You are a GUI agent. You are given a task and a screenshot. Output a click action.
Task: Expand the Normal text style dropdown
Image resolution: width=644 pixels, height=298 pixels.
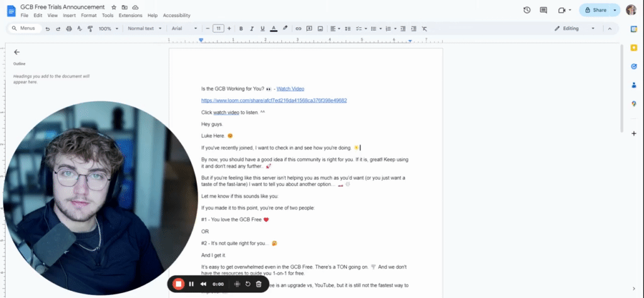click(144, 29)
